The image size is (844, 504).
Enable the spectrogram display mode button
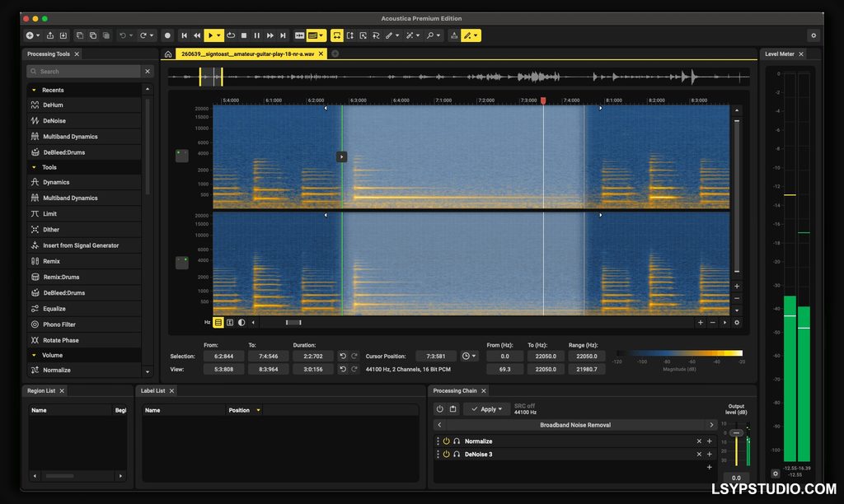(218, 323)
